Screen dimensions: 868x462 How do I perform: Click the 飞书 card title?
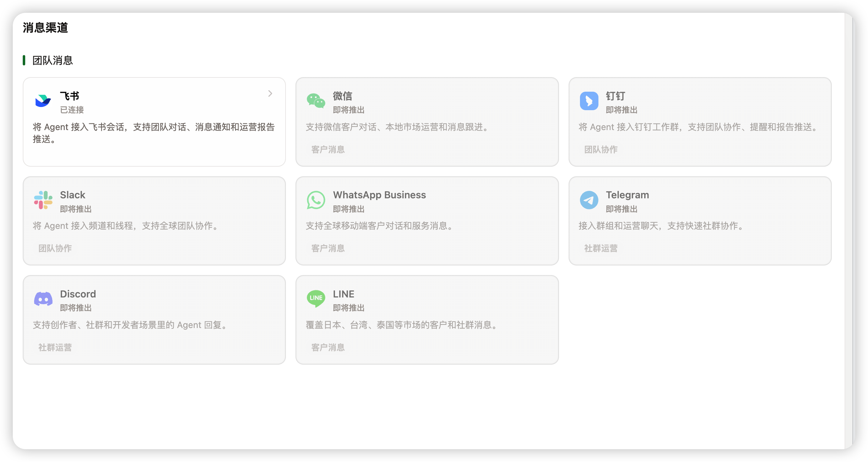pyautogui.click(x=70, y=96)
